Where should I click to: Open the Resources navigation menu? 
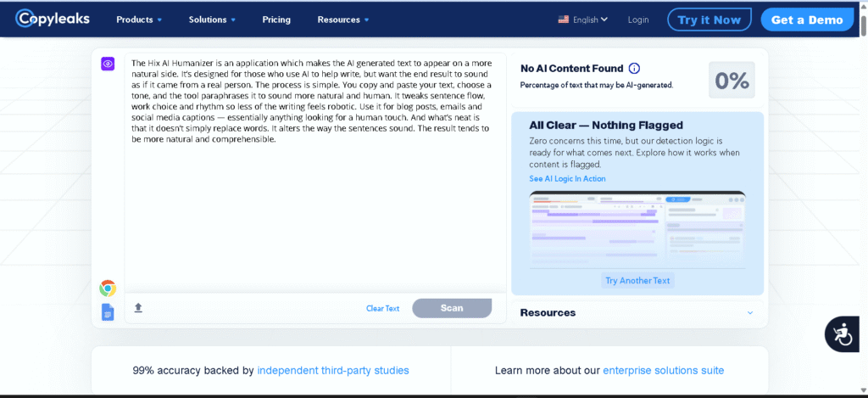[343, 20]
